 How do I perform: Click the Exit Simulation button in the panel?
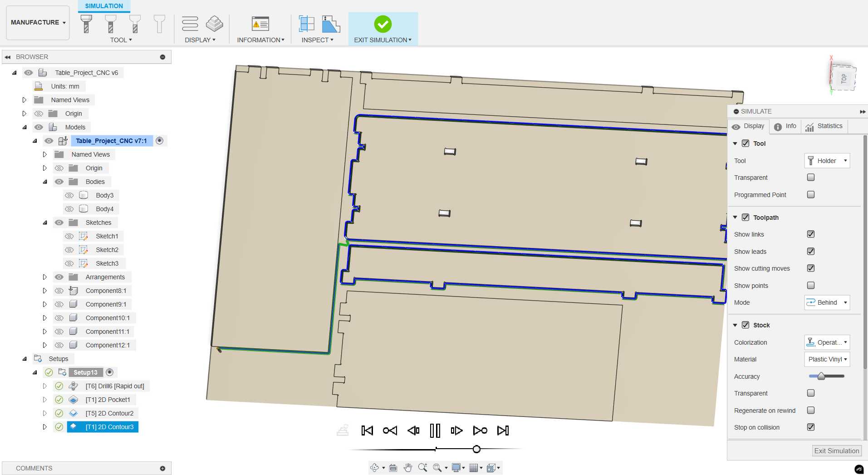tap(837, 451)
